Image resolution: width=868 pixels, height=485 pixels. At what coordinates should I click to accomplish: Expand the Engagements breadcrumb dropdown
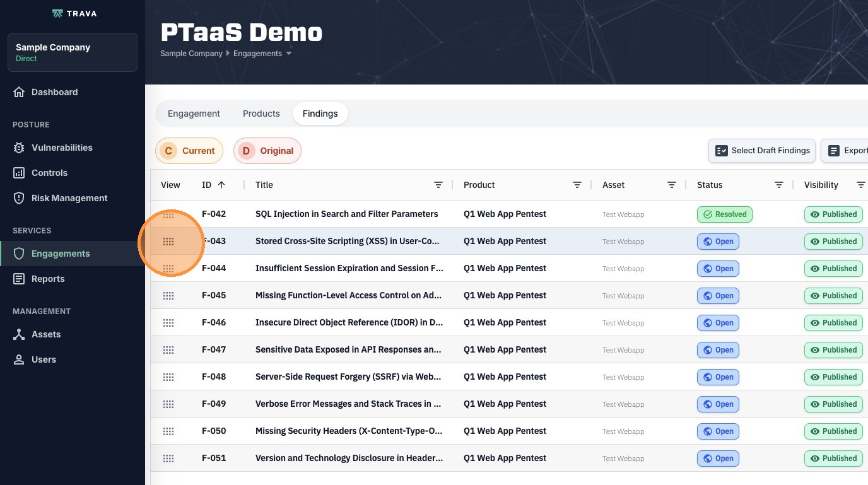289,54
